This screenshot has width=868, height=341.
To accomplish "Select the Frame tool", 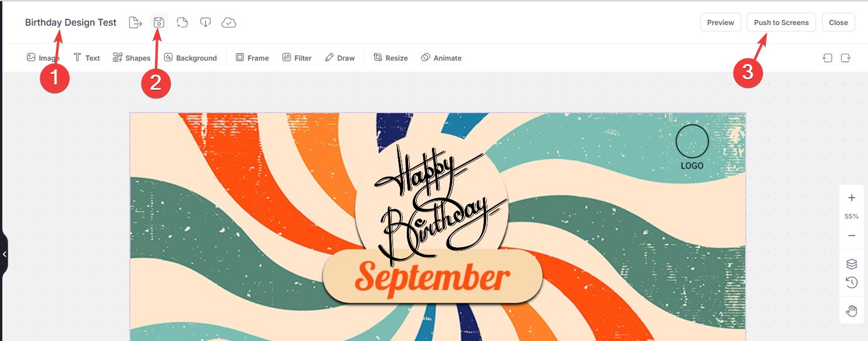I will tap(252, 58).
